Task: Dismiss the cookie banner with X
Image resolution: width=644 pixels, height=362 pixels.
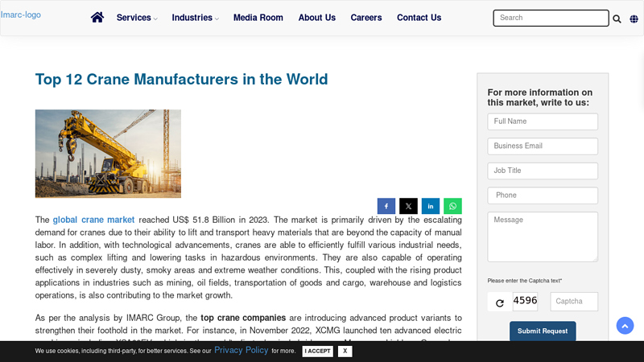Action: click(345, 352)
